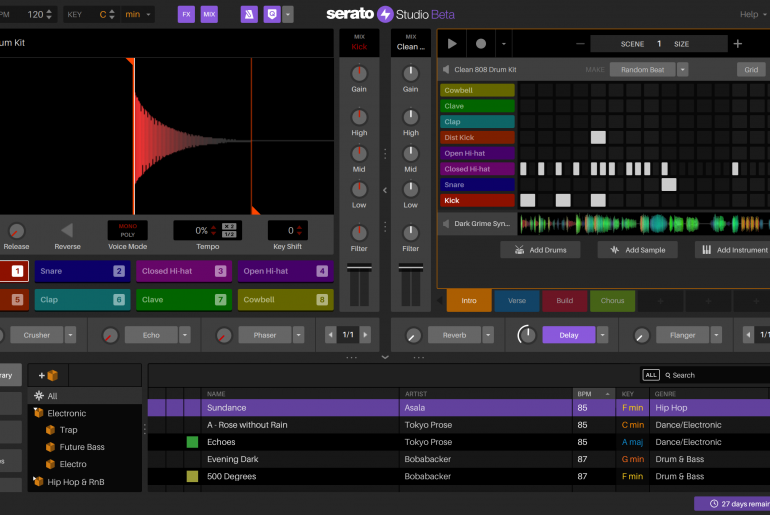The image size is (770, 515).
Task: Open the Echo effect dropdown
Action: pyautogui.click(x=185, y=335)
